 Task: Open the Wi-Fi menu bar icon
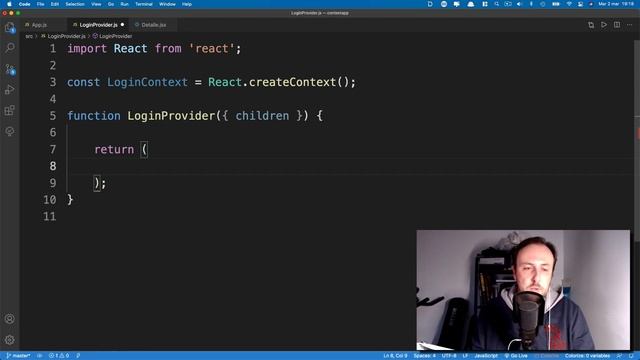(569, 4)
